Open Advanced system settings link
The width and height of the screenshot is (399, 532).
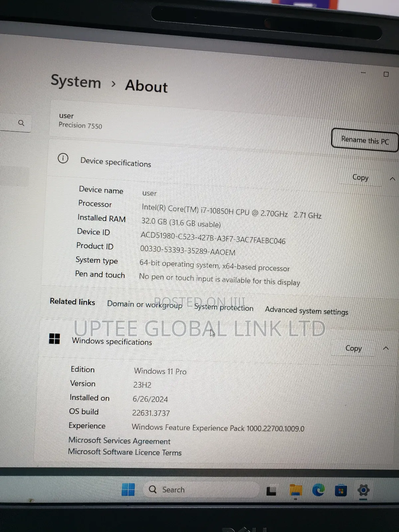coord(307,311)
